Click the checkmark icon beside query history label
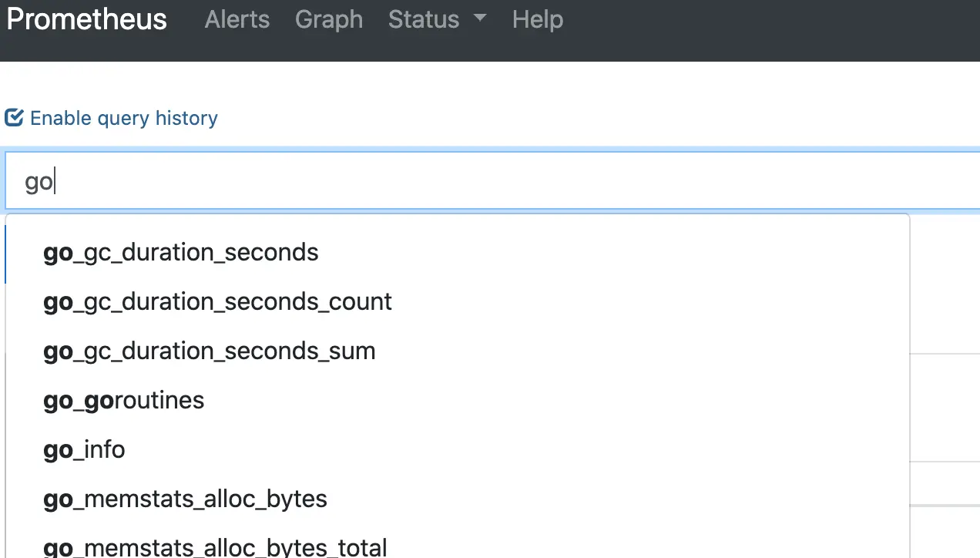Viewport: 980px width, 558px height. [14, 117]
